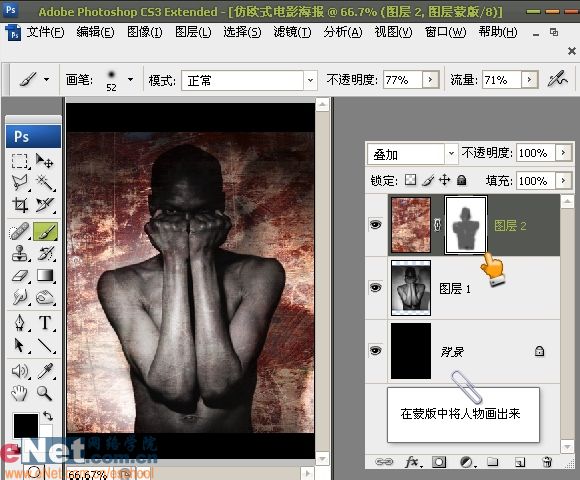Image resolution: width=580 pixels, height=480 pixels.
Task: Hide layer 图层 1 visibility eye
Action: pos(375,287)
